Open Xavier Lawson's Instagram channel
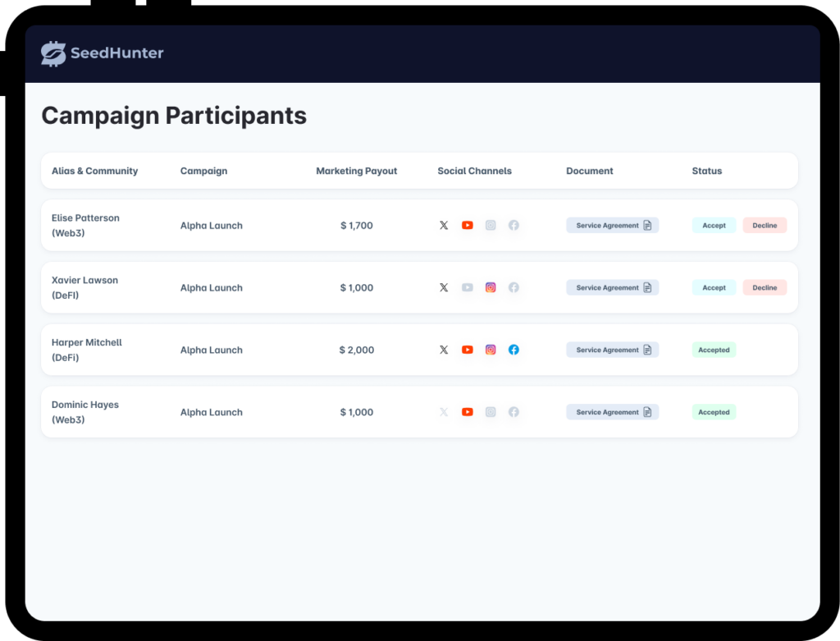 (x=491, y=287)
